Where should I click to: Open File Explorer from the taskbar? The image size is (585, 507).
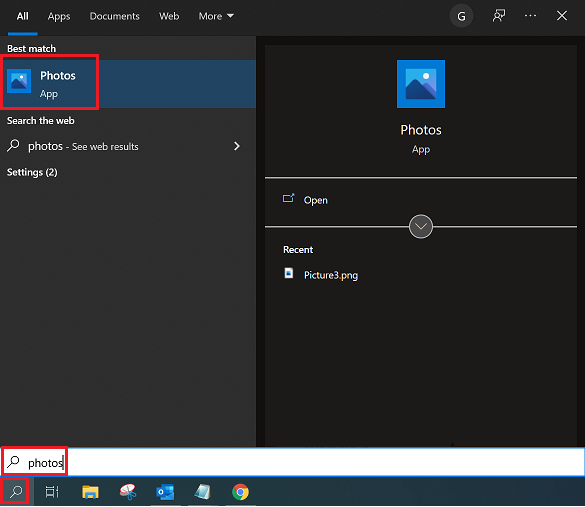[90, 492]
